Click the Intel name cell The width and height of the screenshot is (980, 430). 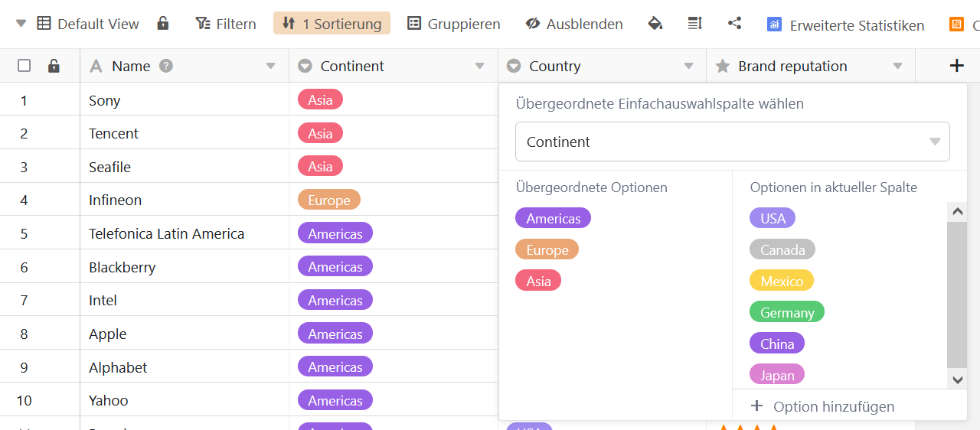[x=185, y=300]
